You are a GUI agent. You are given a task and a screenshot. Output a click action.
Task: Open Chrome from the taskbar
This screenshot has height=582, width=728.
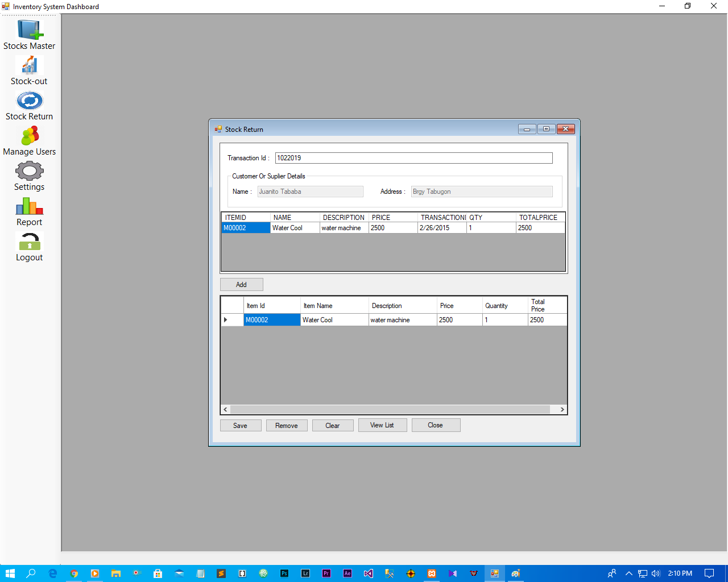[x=74, y=573]
